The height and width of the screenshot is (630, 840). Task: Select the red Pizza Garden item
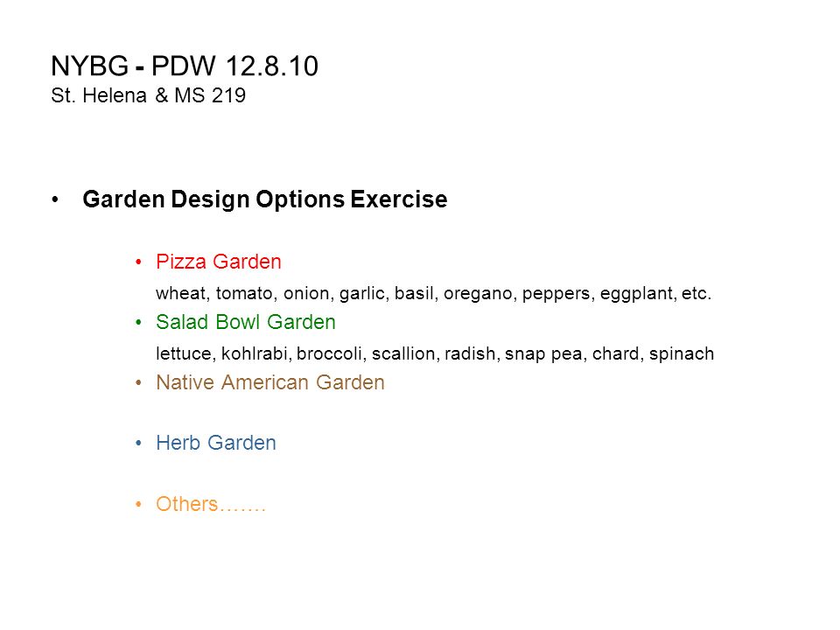pos(219,262)
